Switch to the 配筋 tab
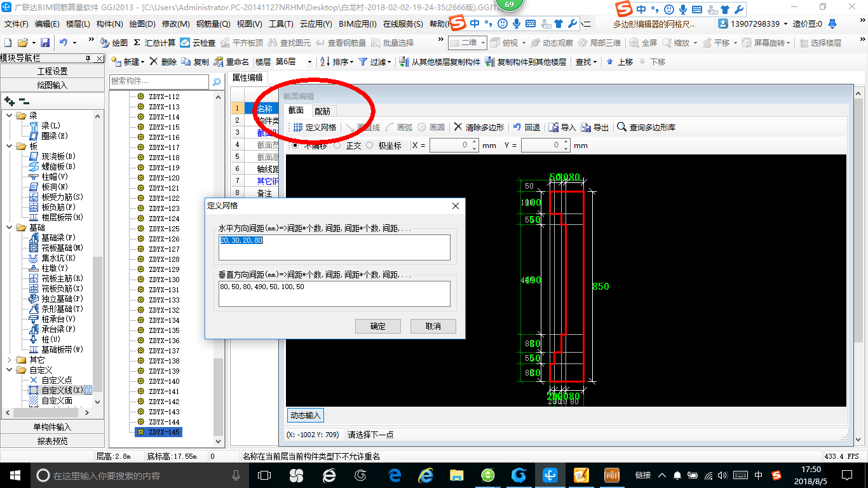868x488 pixels. pyautogui.click(x=322, y=111)
